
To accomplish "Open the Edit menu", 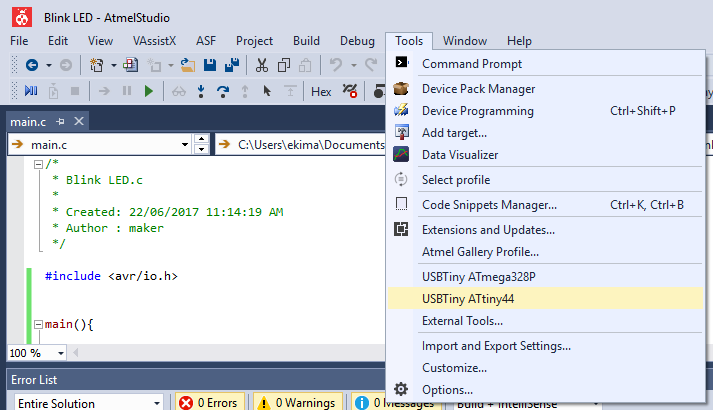I will (58, 41).
